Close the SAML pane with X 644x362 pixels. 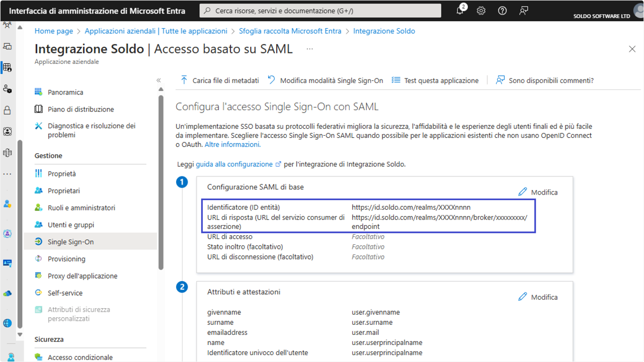(x=632, y=49)
